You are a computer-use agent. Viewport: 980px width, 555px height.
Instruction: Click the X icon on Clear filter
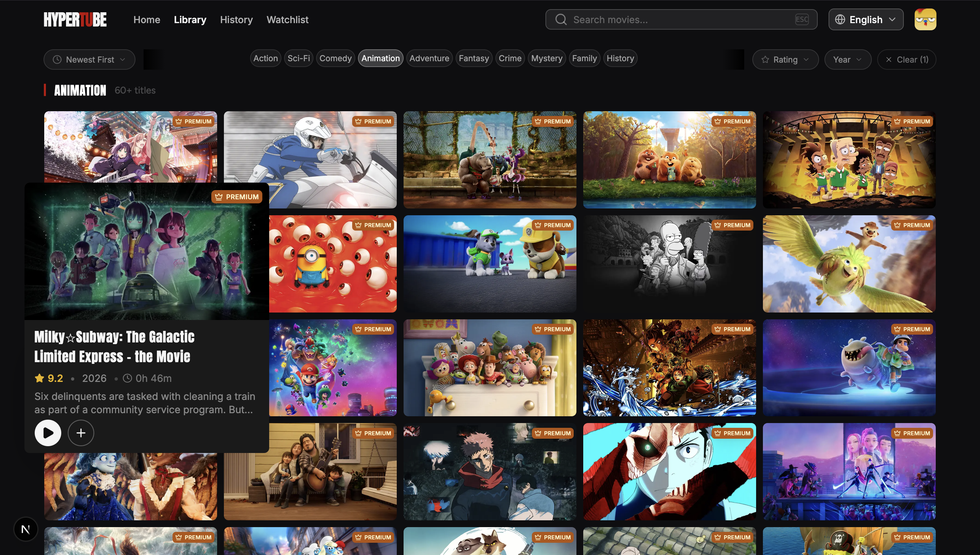click(888, 60)
